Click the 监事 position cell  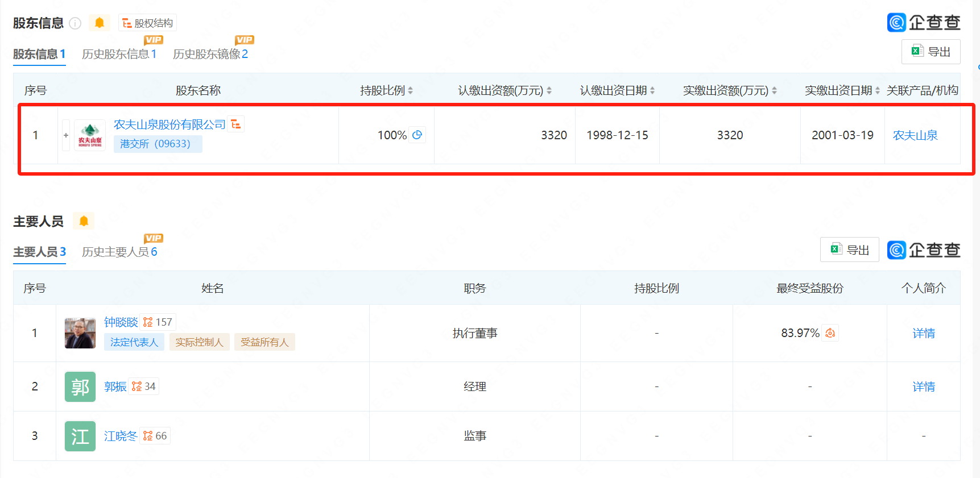click(x=475, y=436)
